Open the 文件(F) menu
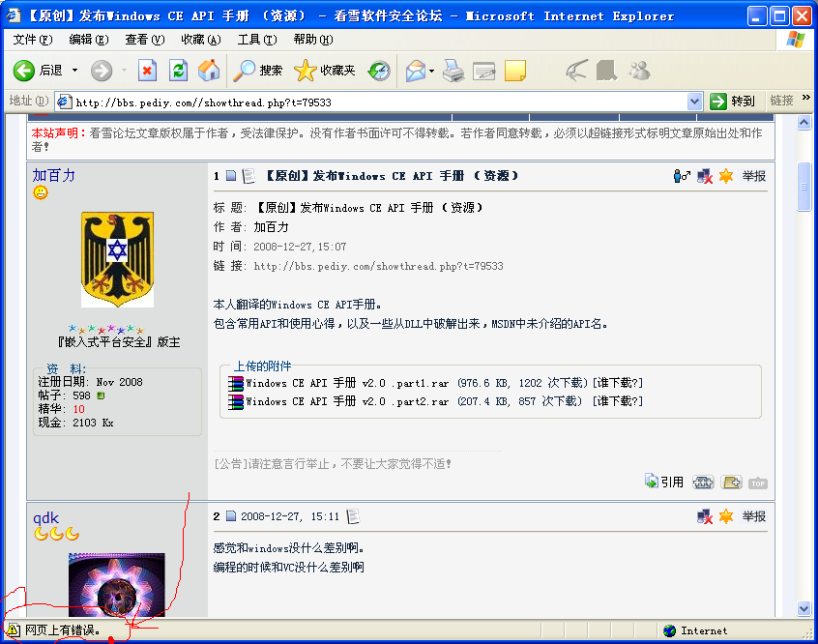This screenshot has height=644, width=818. 32,40
